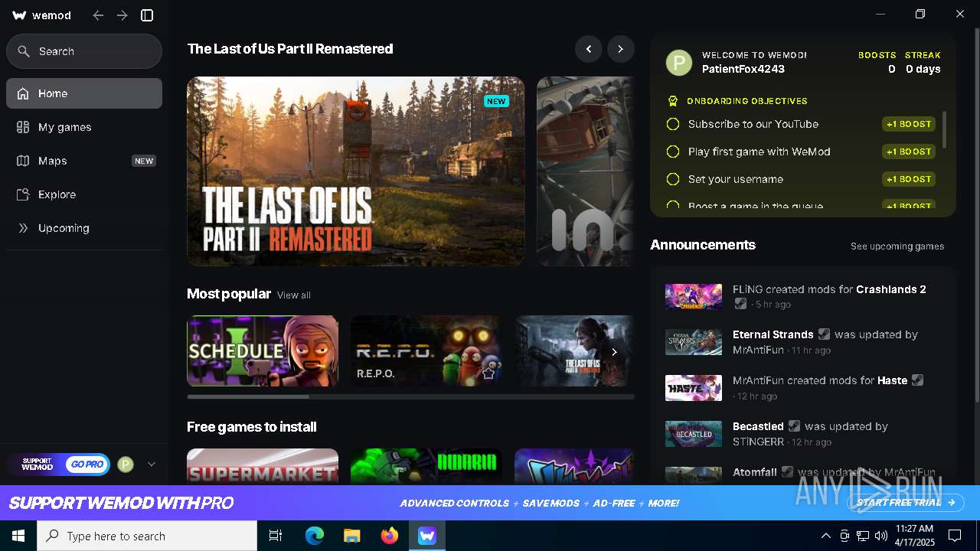Open My games in sidebar
980x551 pixels.
84,127
